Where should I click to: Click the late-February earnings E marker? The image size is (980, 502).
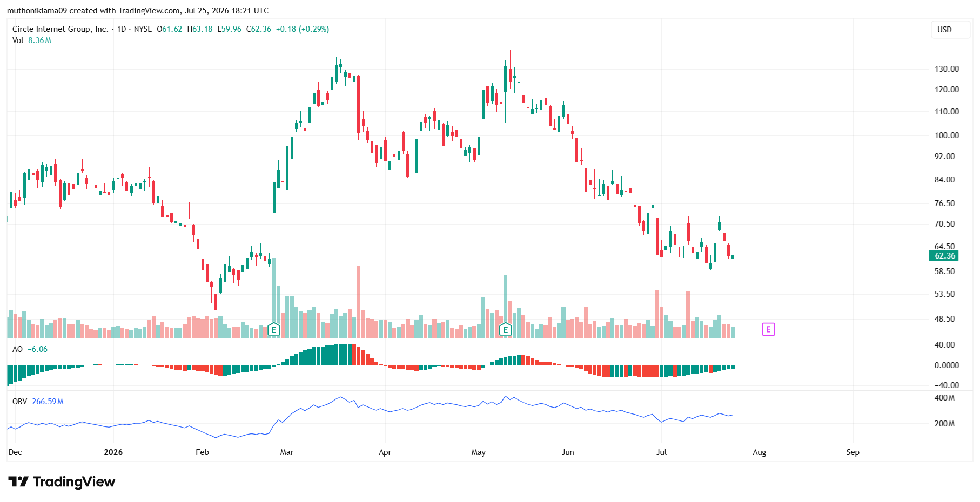pyautogui.click(x=274, y=329)
